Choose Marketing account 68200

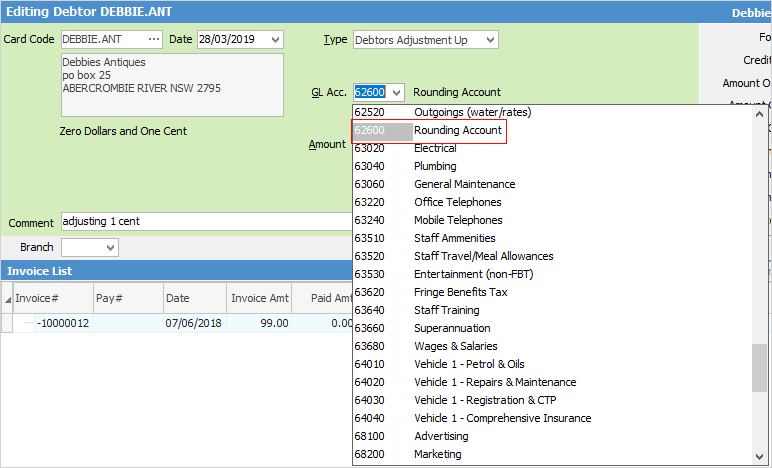click(x=437, y=454)
